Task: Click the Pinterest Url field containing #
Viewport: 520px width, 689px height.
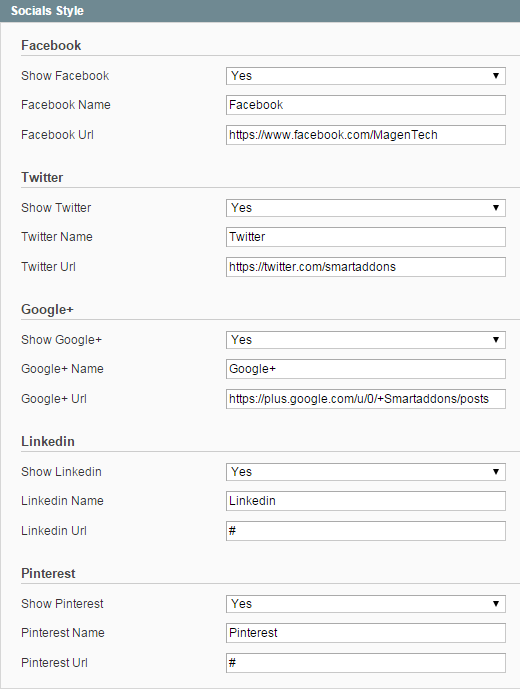Action: (x=366, y=663)
